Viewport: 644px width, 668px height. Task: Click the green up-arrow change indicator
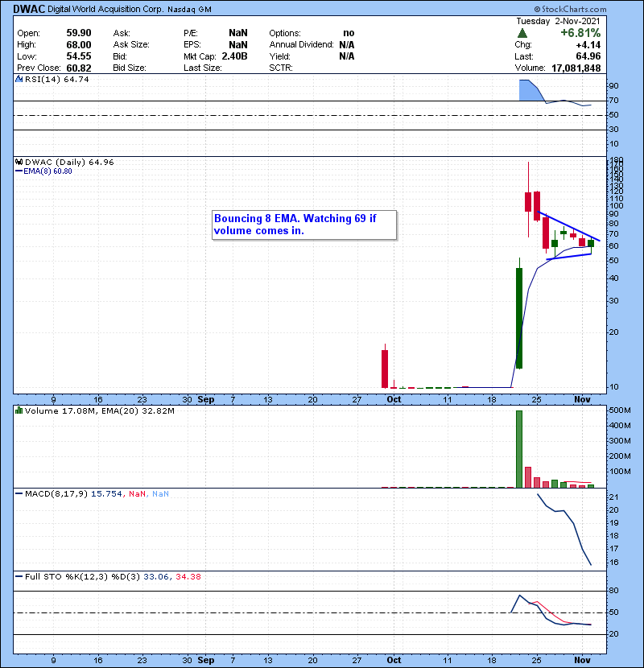coord(522,33)
